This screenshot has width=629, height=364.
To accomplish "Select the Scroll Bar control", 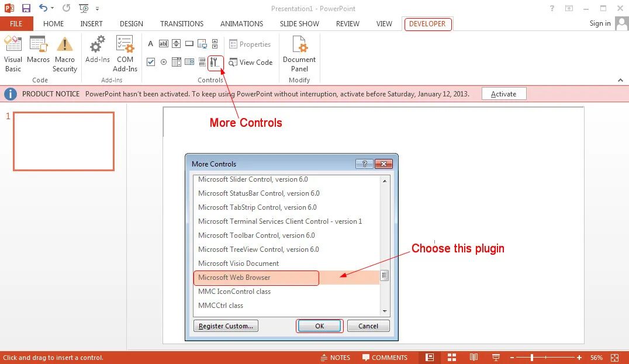I will (x=215, y=44).
